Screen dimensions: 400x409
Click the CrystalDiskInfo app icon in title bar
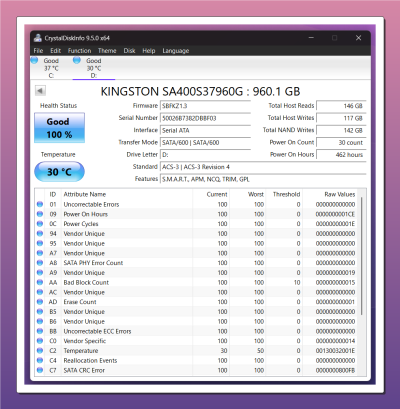(x=38, y=38)
